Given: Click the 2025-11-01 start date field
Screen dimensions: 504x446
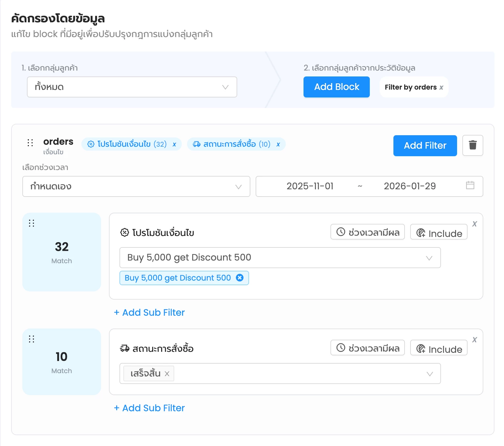Looking at the screenshot, I should click(310, 186).
